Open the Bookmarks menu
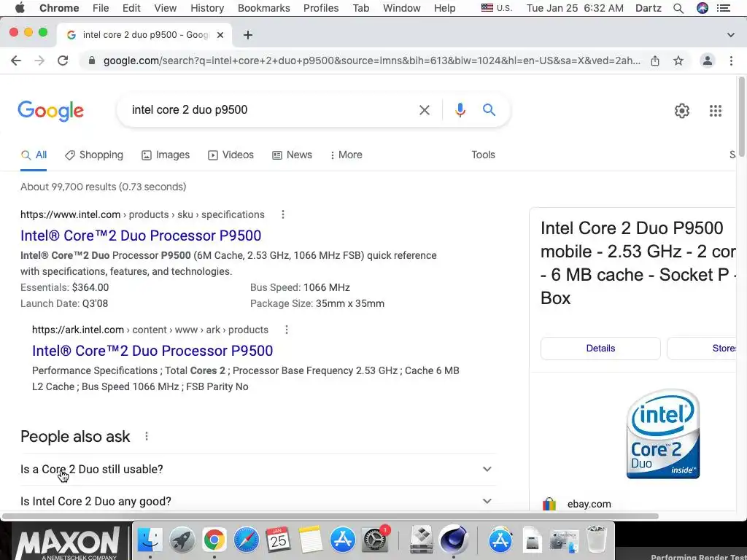The width and height of the screenshot is (747, 560). click(263, 8)
